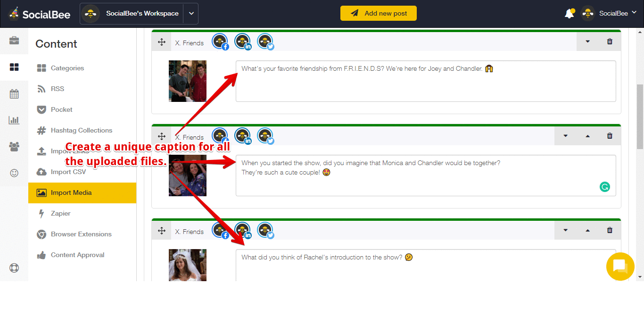Screen dimensions: 644x309
Task: Toggle Twitter profile on Joey and Chandler post
Action: 265,42
